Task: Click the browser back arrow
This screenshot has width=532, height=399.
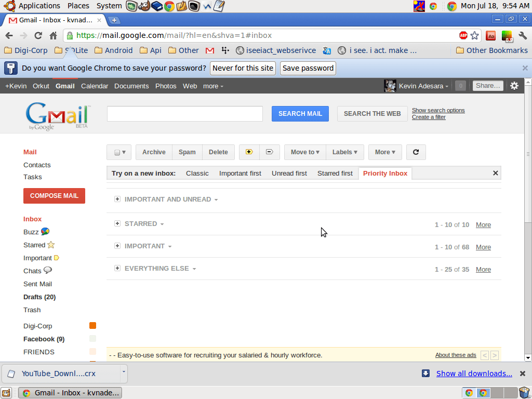Action: point(9,35)
